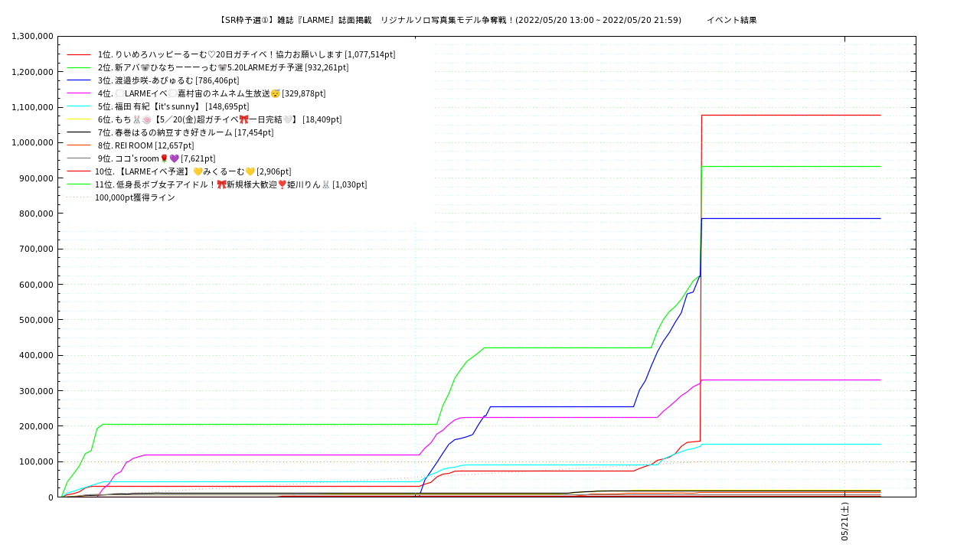This screenshot has height=551, width=980.
Task: Click the 200,000 y-axis label
Action: click(x=36, y=426)
